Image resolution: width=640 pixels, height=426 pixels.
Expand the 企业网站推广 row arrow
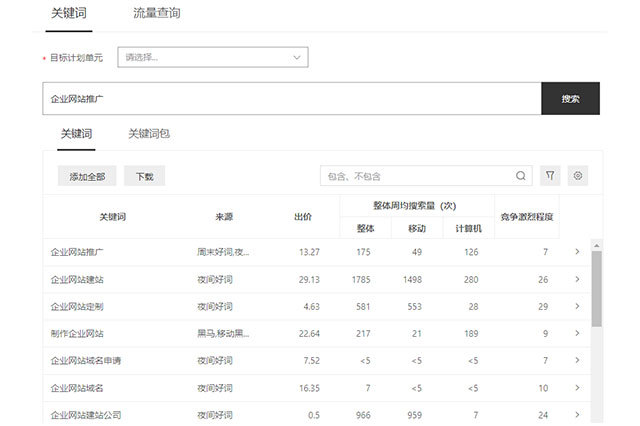(577, 252)
